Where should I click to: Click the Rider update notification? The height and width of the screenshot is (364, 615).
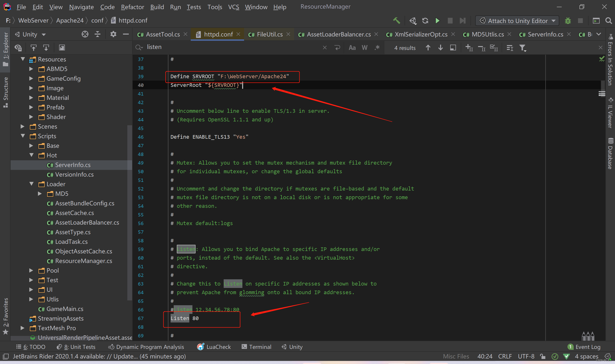(x=99, y=356)
